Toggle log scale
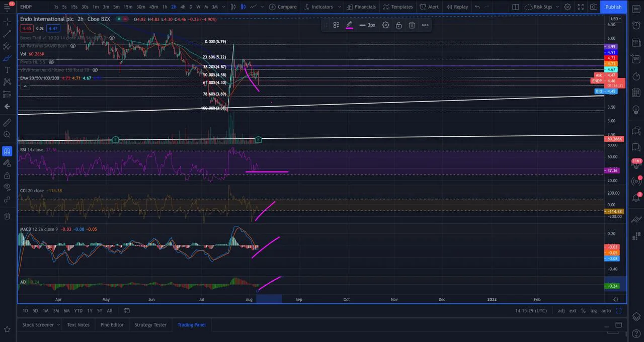Screen dimensions: 644x342 pos(593,311)
